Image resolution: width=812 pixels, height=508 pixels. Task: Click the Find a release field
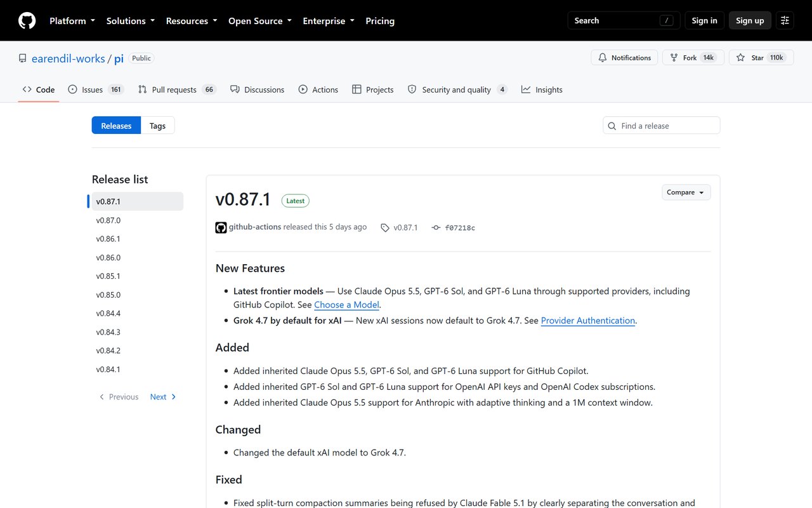(x=662, y=126)
